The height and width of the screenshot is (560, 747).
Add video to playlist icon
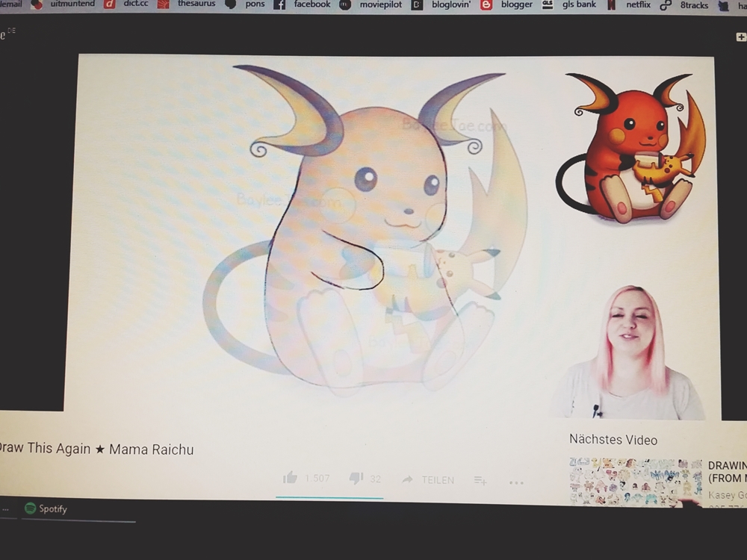480,481
